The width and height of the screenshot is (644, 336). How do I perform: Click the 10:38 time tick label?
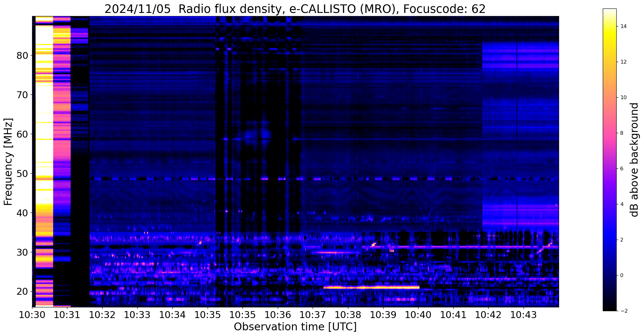[348, 315]
